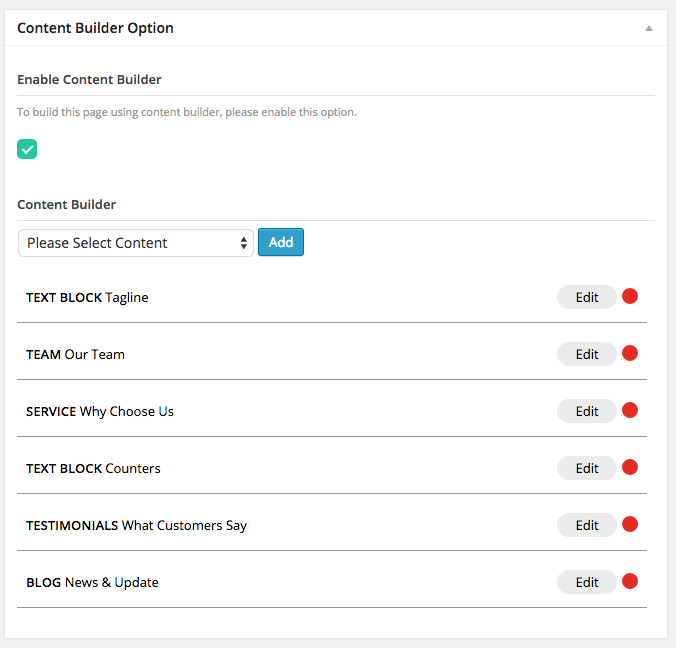Edit the TEXT BLOCK Counters item
This screenshot has height=648, width=676.
point(586,468)
